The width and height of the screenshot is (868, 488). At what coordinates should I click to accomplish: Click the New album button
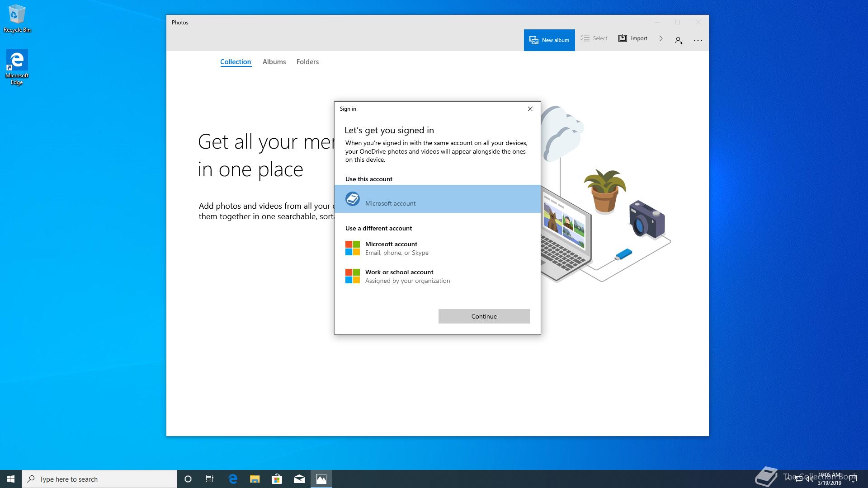[549, 40]
